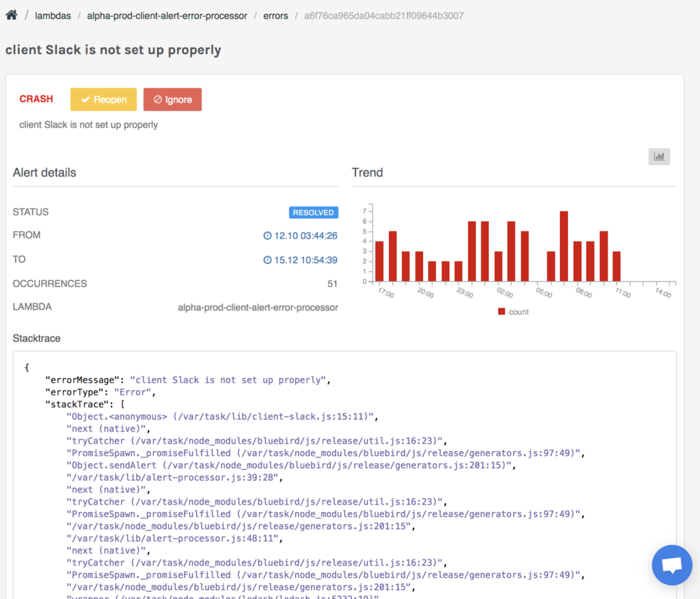Image resolution: width=700 pixels, height=599 pixels.
Task: Switch to the Trend section
Action: click(366, 172)
